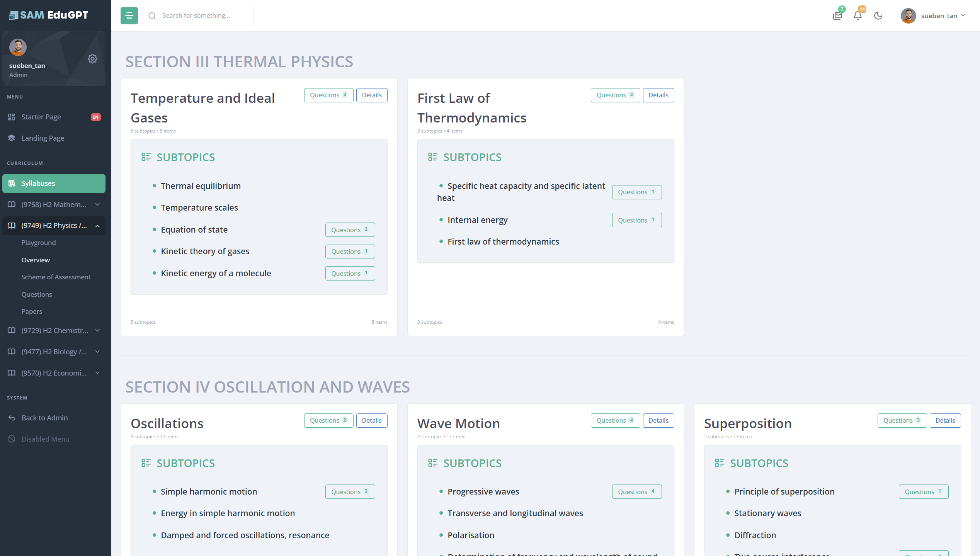Collapse the (9749) H2 Physics menu
The height and width of the screenshot is (556, 980).
click(54, 226)
